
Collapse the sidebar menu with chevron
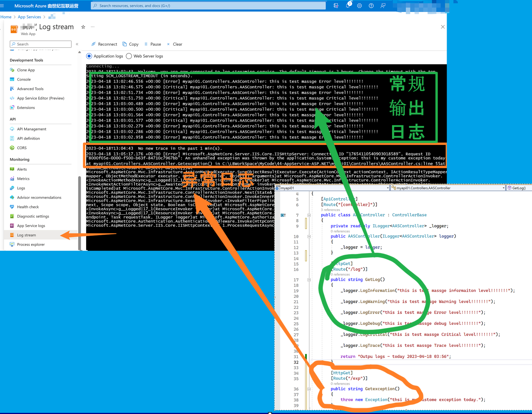[x=77, y=44]
